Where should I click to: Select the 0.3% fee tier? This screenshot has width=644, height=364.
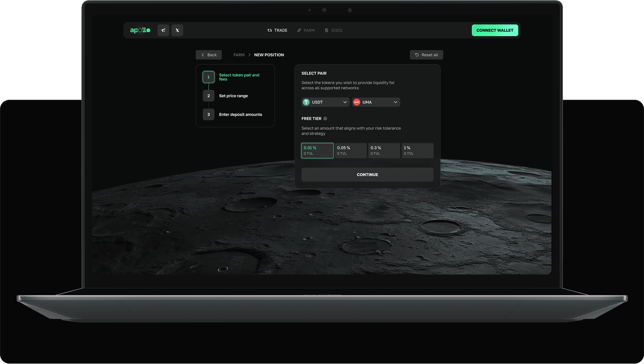(x=384, y=151)
